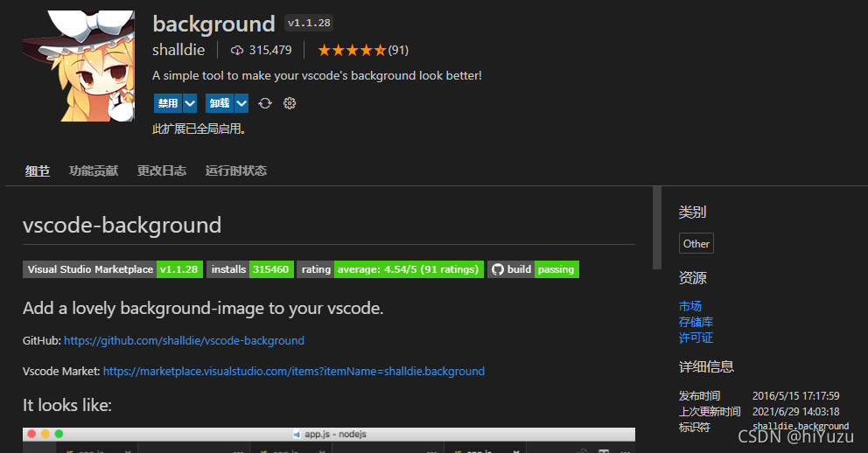Image resolution: width=868 pixels, height=453 pixels.
Task: Click the last updated 2021/6/29 14:03:18
Action: (795, 412)
